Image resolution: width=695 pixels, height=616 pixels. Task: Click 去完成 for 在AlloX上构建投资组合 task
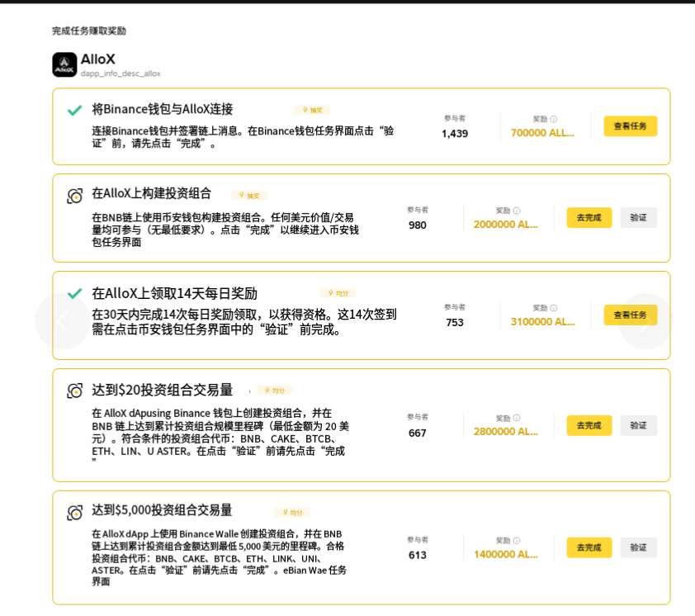(589, 217)
